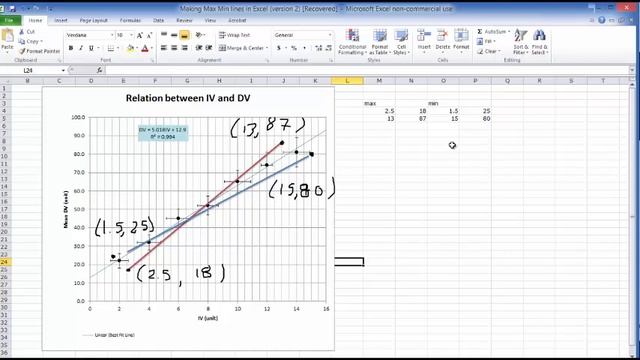Open Conditional Formatting menu
This screenshot has height=360, width=640.
[x=352, y=42]
